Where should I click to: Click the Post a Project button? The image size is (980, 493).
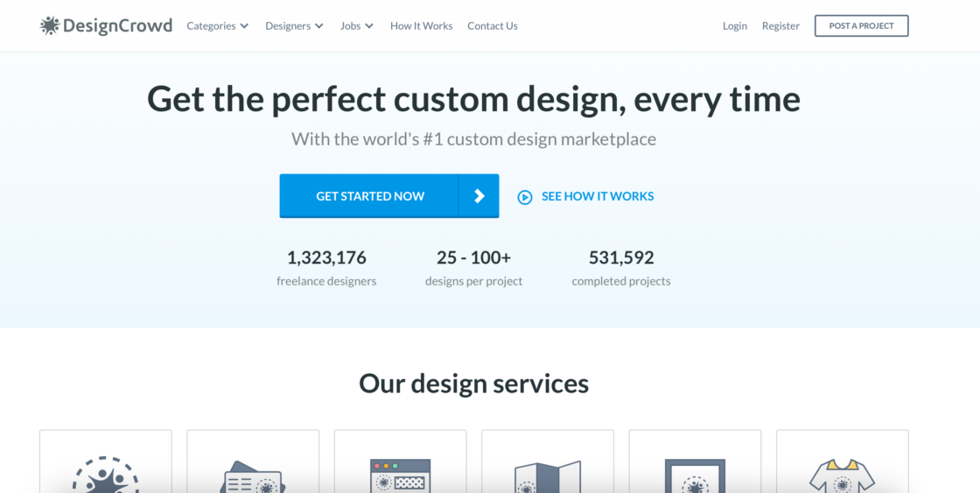point(861,25)
